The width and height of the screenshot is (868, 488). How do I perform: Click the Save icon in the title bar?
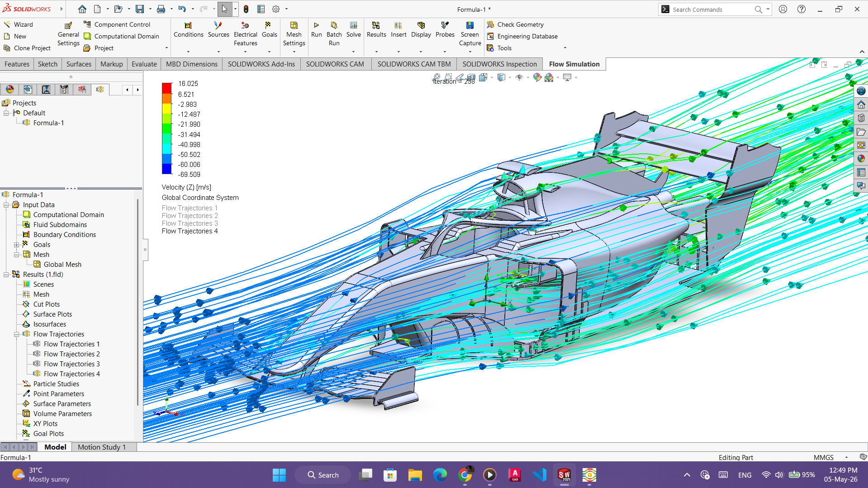point(140,9)
